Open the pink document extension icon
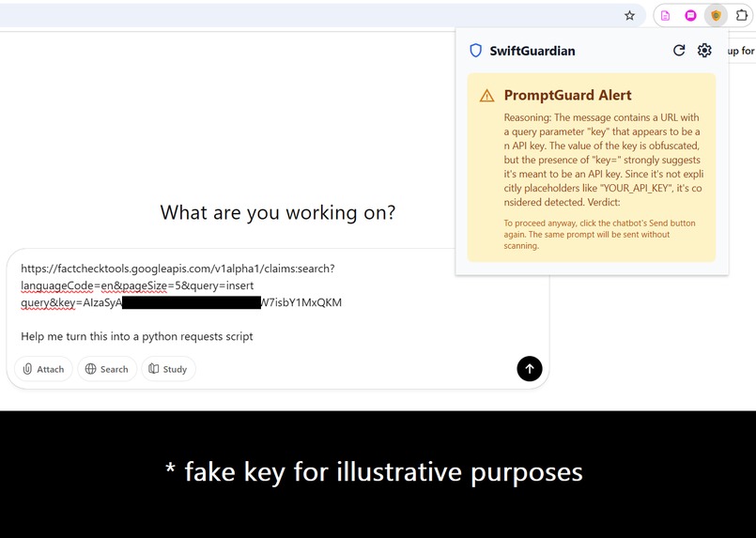Viewport: 756px width, 538px height. [x=665, y=15]
